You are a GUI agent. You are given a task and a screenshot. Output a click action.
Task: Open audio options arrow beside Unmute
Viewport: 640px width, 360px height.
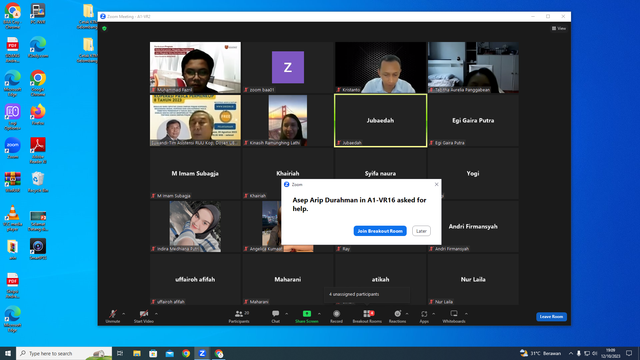tap(124, 314)
